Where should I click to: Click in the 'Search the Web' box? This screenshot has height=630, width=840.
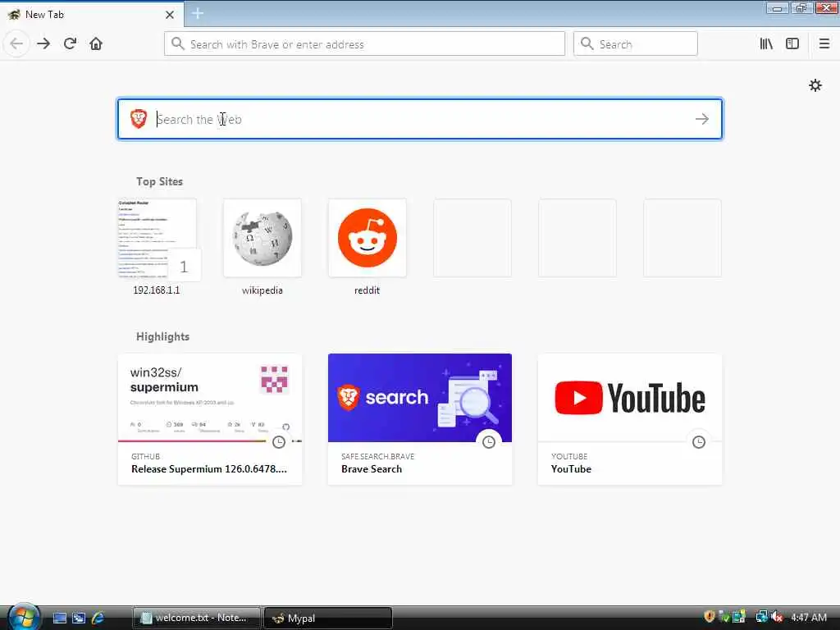(419, 119)
